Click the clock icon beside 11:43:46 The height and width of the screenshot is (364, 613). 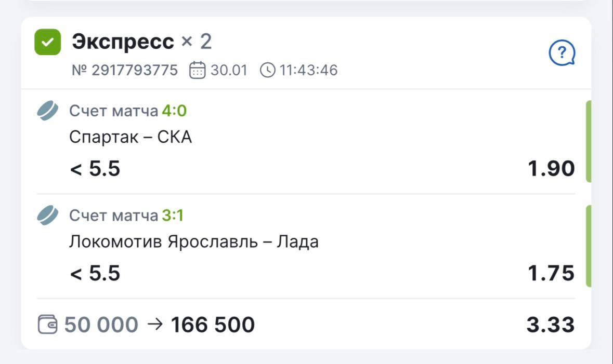point(267,70)
